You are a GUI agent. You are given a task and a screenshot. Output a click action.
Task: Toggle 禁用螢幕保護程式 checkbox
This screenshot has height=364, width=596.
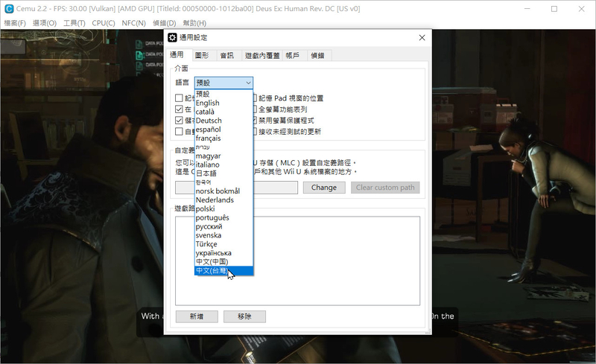pos(285,121)
